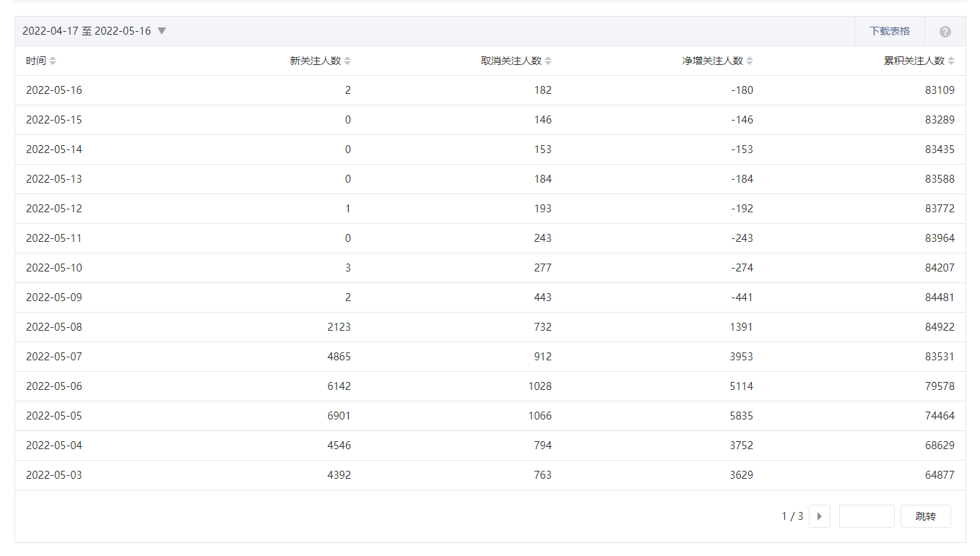Click cumulative followers value 83289
980x556 pixels.
pos(940,120)
